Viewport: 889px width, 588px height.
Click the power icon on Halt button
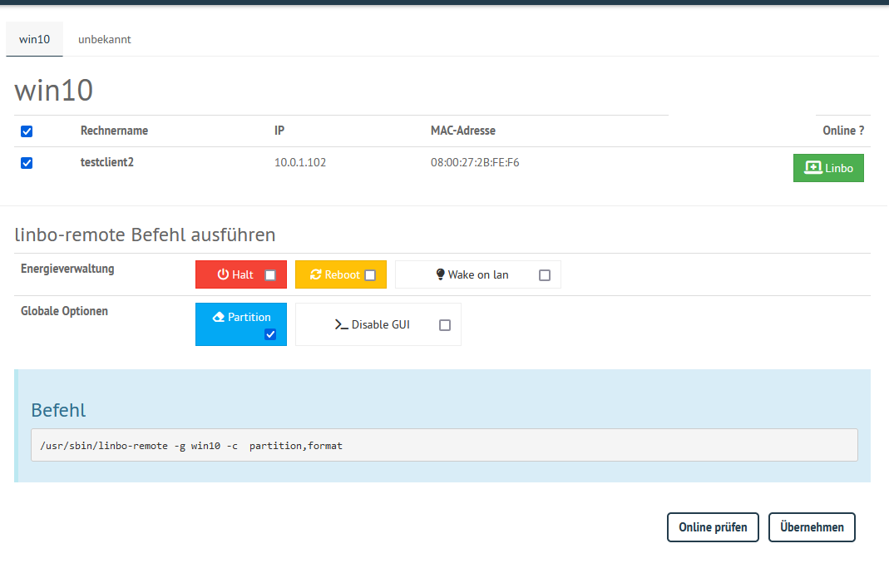tap(223, 274)
